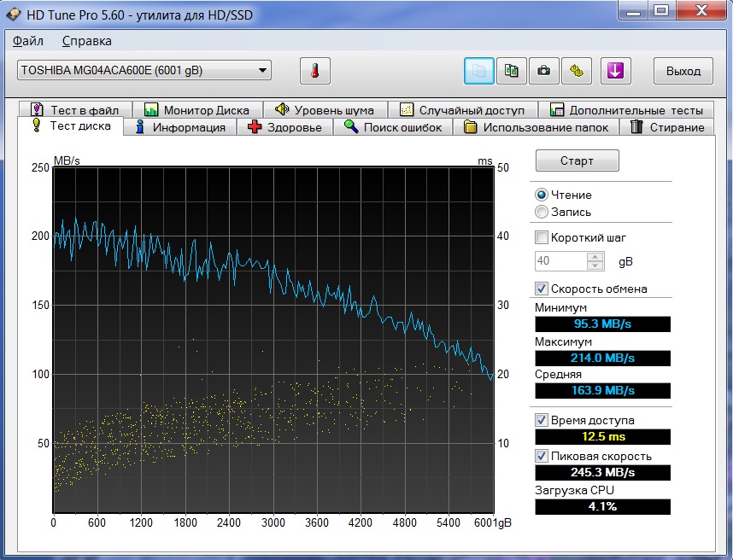
Task: Click the purple down-arrow minimize-to-tray icon
Action: click(x=615, y=71)
